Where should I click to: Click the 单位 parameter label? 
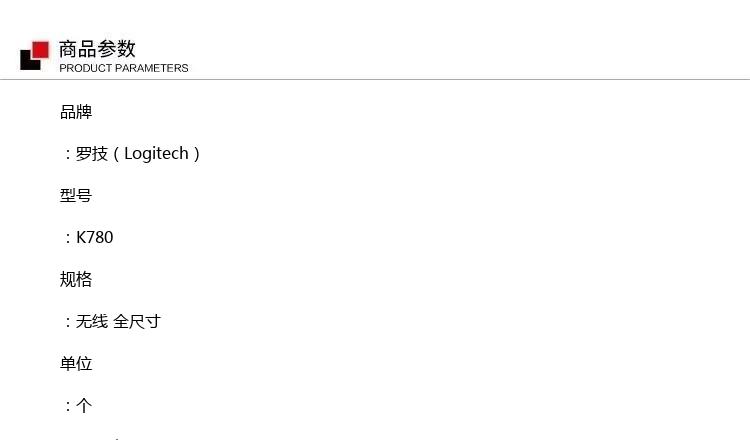76,363
